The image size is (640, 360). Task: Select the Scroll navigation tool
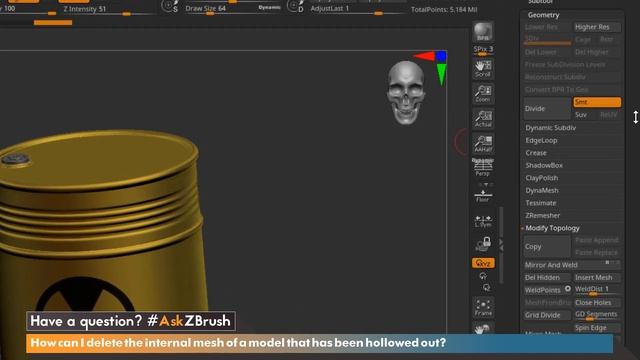(x=483, y=68)
